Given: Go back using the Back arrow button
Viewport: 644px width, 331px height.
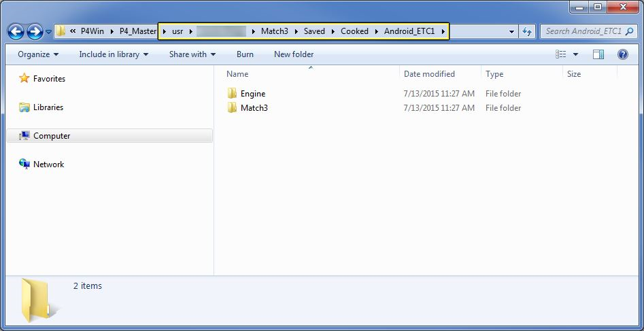Looking at the screenshot, I should 16,31.
